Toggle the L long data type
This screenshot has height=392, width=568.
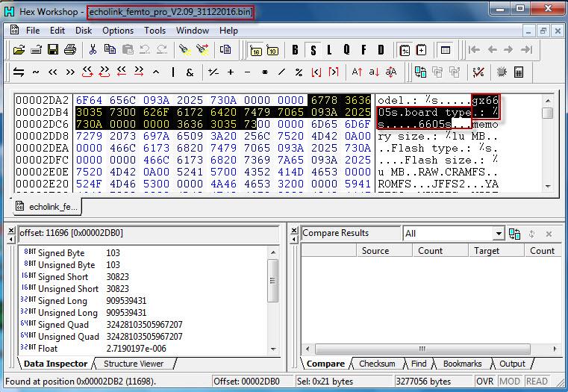329,50
